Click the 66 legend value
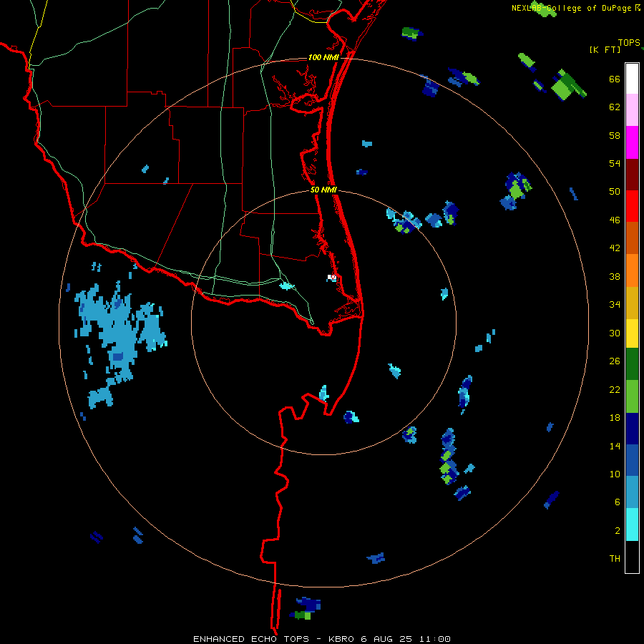 [615, 79]
